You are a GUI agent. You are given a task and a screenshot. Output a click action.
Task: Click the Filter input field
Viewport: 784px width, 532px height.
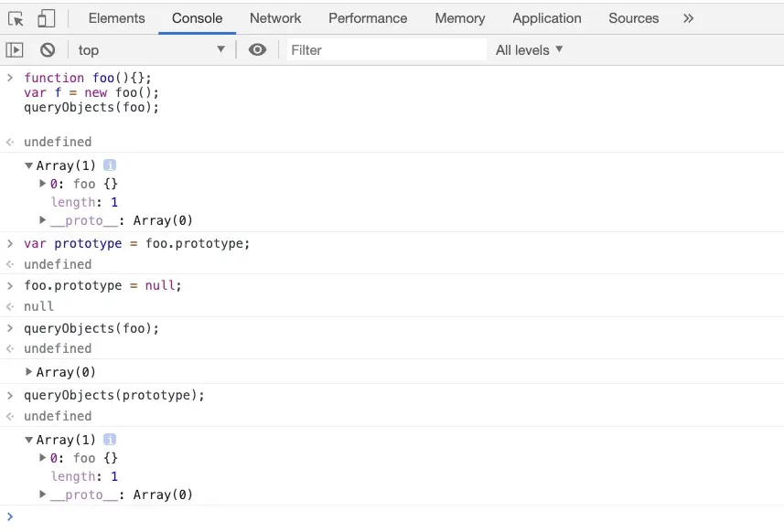[384, 50]
